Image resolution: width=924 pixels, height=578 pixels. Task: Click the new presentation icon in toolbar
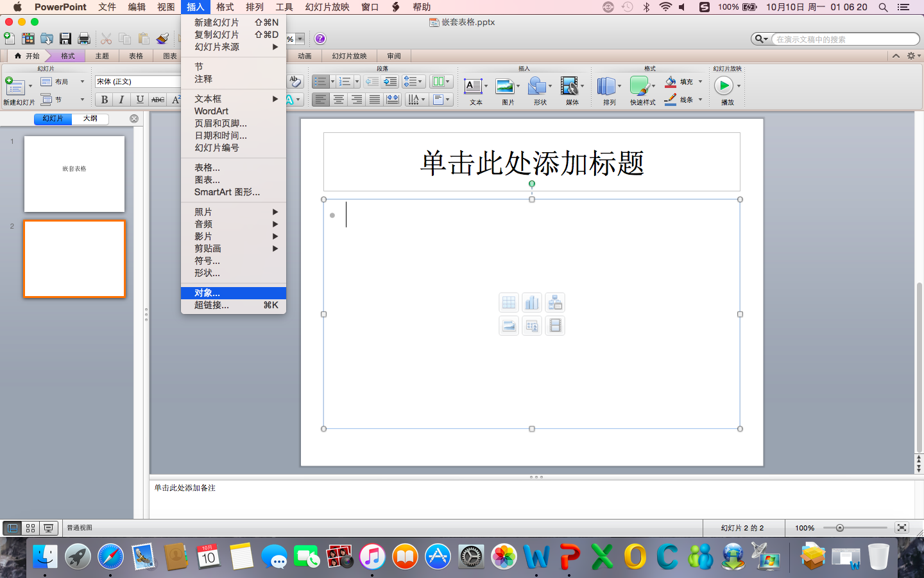(10, 39)
